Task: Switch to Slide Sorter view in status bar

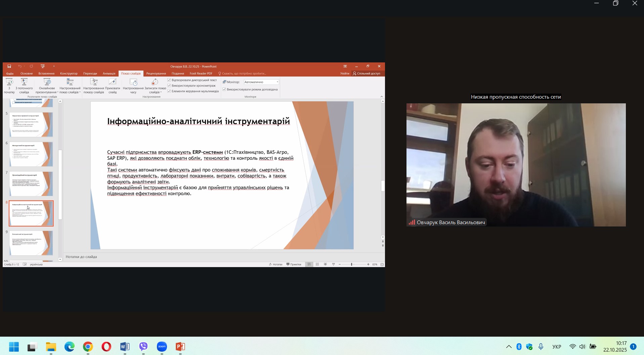Action: (317, 264)
